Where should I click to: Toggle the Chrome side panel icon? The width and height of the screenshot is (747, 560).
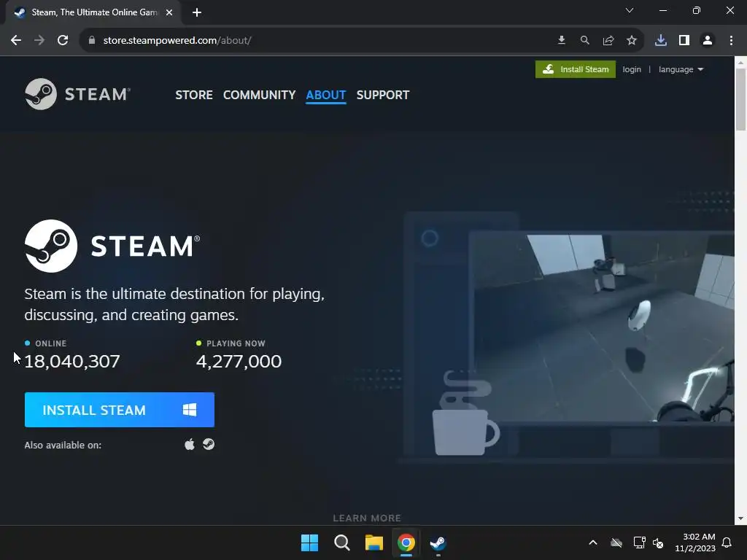coord(684,41)
